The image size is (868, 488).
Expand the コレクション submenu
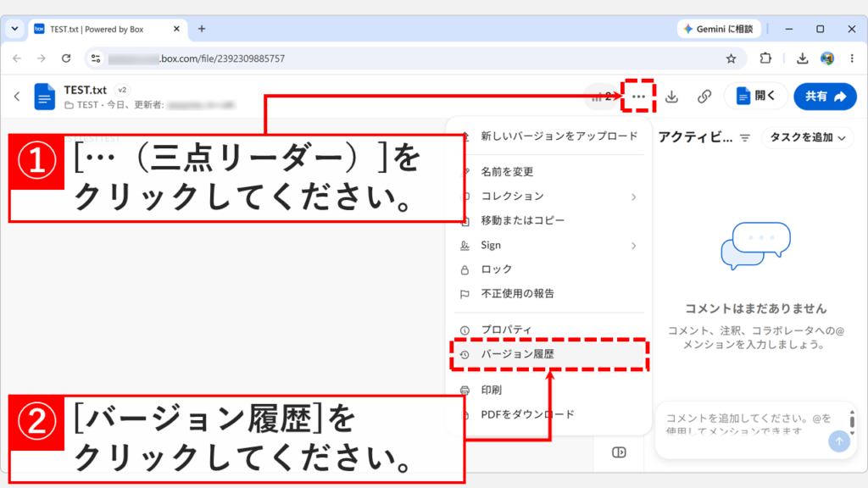tap(549, 196)
